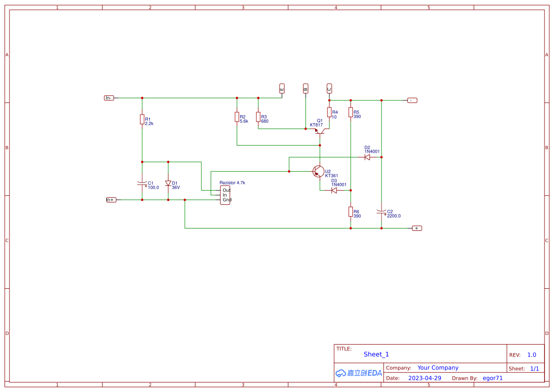Screen dimensions: 554x392
Task: Click the D1 36V zener diode symbol
Action: click(x=168, y=183)
